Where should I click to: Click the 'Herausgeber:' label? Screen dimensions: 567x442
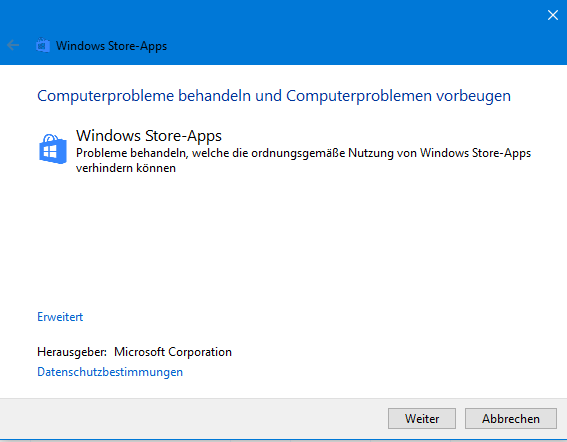click(72, 352)
